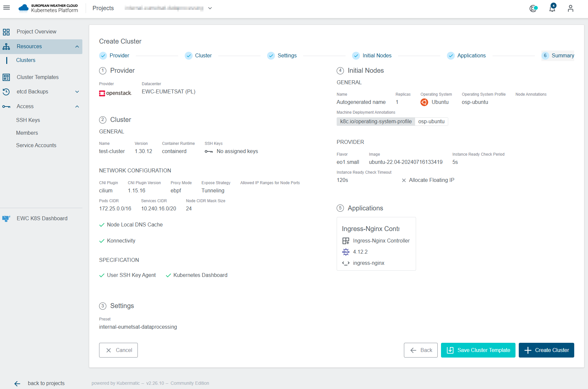Screen dimensions: 588x389
Task: Click the datacenter EWC-EUMETSAT (PL)
Action: (169, 92)
